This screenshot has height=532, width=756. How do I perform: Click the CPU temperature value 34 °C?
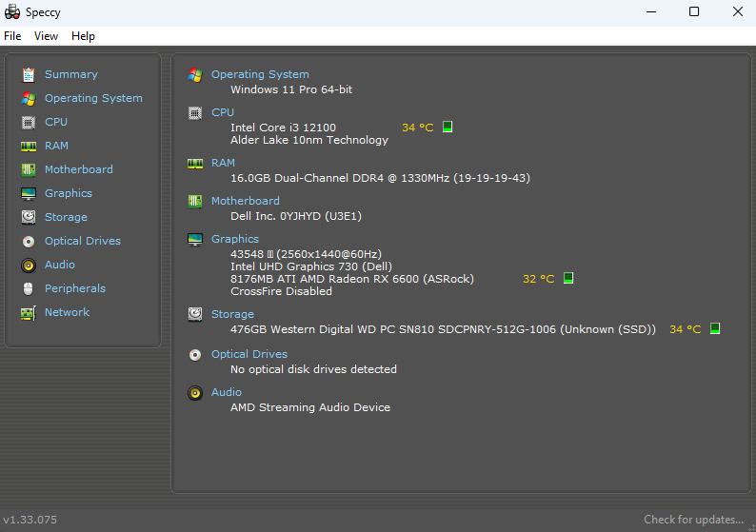(418, 128)
